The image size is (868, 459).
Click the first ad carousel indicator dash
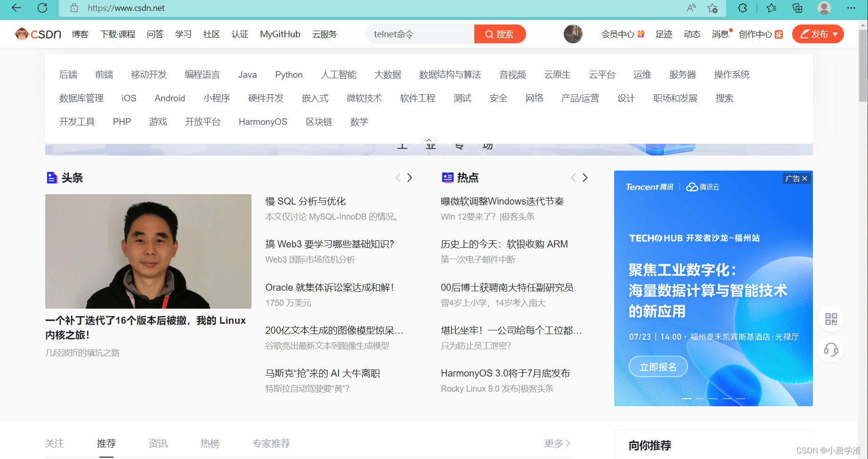click(x=687, y=399)
